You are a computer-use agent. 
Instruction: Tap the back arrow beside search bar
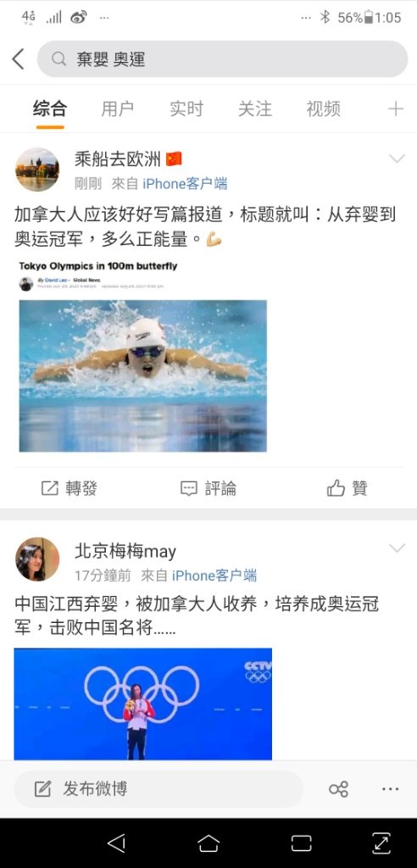[19, 59]
